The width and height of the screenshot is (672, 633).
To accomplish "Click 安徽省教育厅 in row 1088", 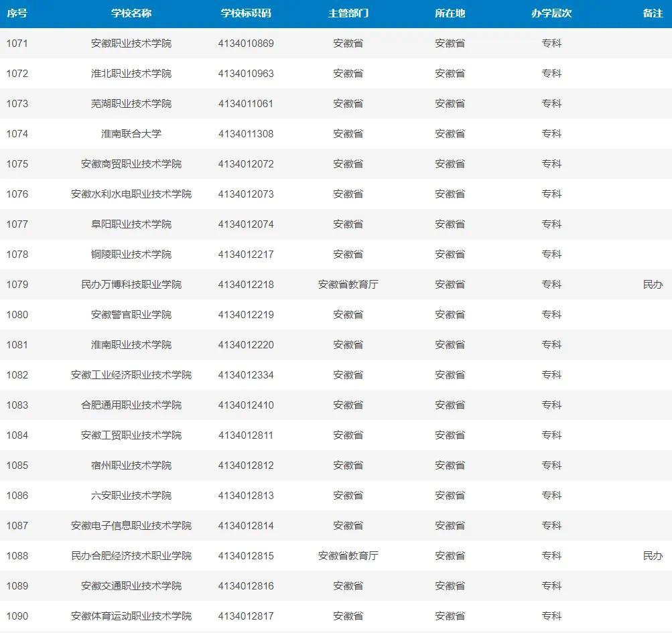I will click(x=348, y=556).
